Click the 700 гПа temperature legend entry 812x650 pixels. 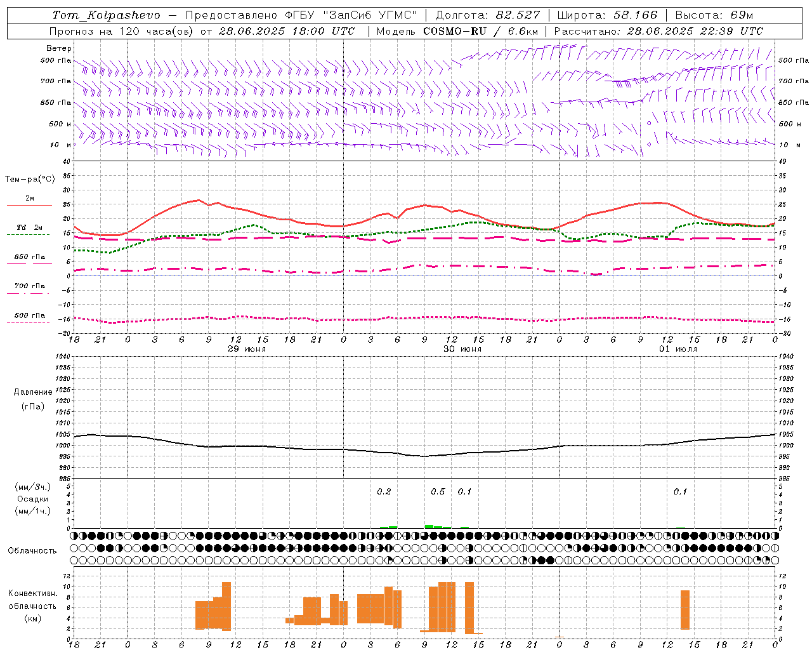coord(30,286)
